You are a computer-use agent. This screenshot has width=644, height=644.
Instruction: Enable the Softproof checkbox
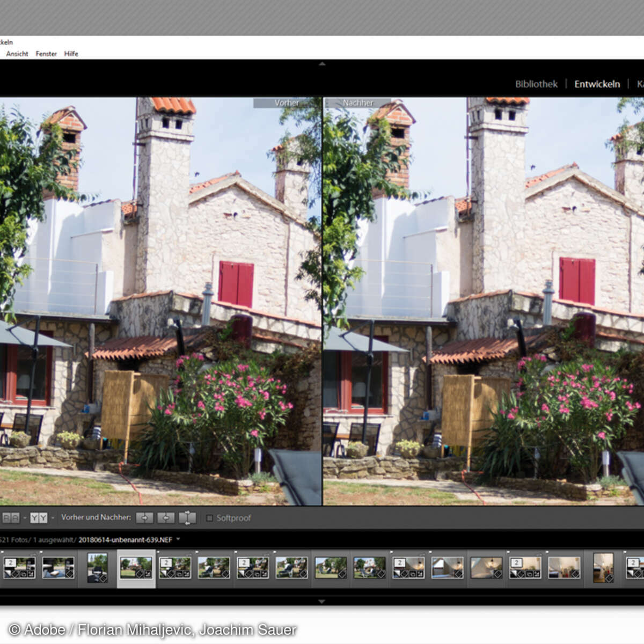(209, 518)
